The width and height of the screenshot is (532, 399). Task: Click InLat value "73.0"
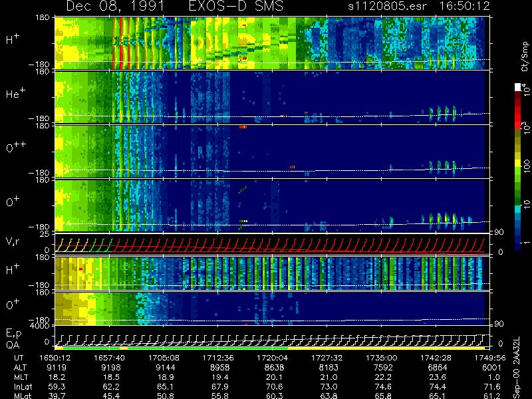coord(331,387)
